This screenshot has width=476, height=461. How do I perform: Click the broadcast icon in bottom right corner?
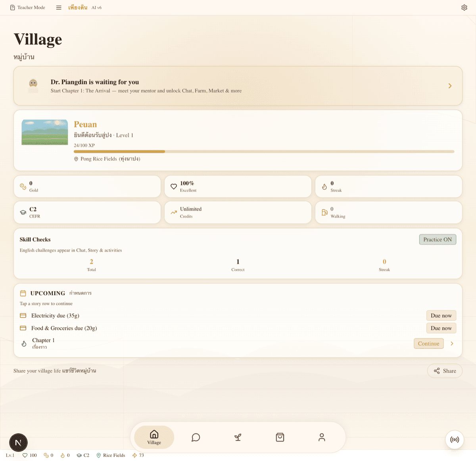455,440
